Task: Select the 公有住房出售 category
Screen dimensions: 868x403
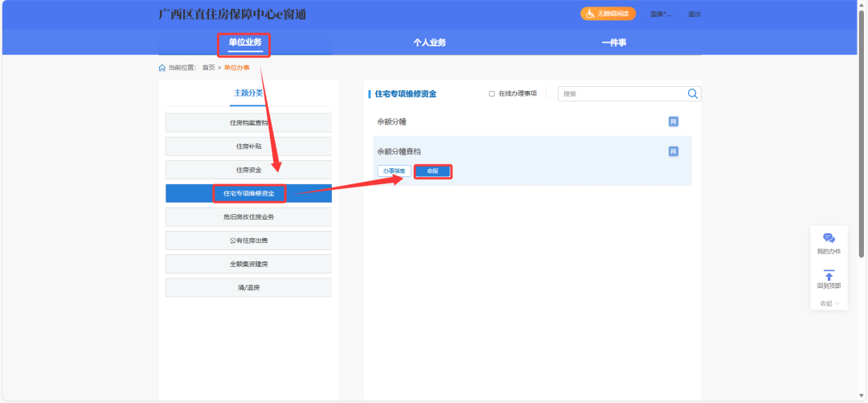Action: click(x=248, y=241)
